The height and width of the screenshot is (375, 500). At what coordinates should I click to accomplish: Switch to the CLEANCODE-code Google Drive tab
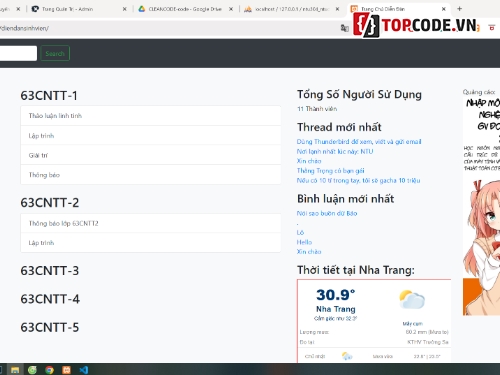tap(186, 9)
